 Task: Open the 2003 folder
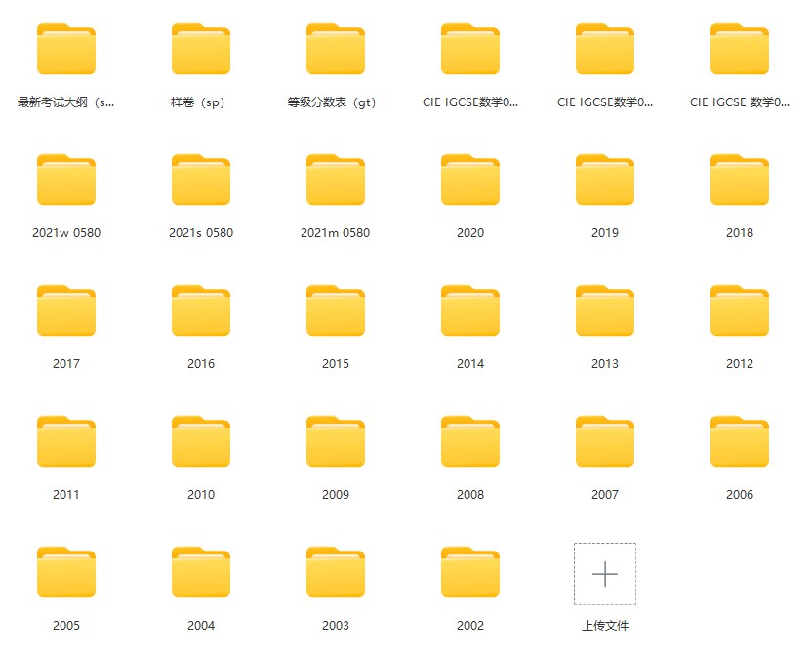point(336,572)
